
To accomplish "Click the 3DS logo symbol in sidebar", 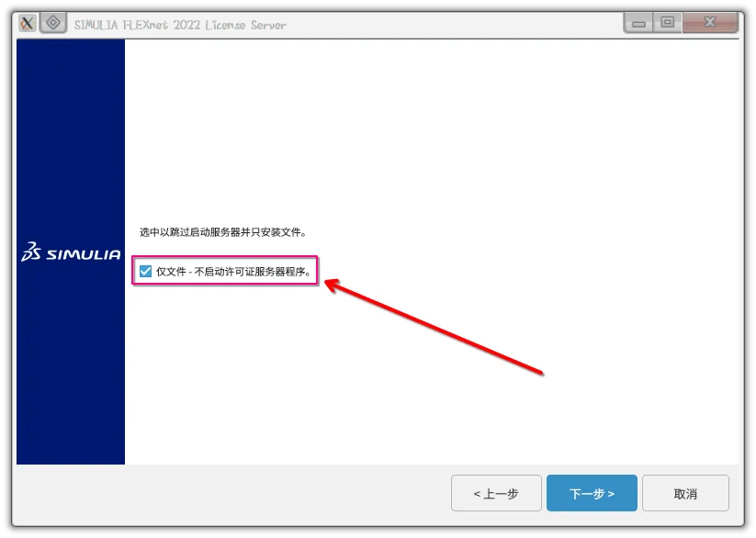I will [x=32, y=252].
